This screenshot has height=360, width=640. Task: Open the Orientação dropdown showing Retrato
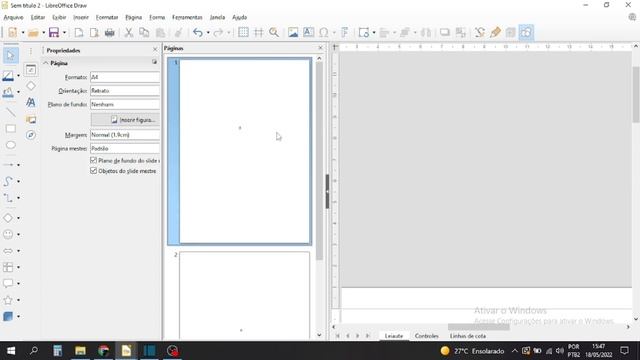[125, 91]
